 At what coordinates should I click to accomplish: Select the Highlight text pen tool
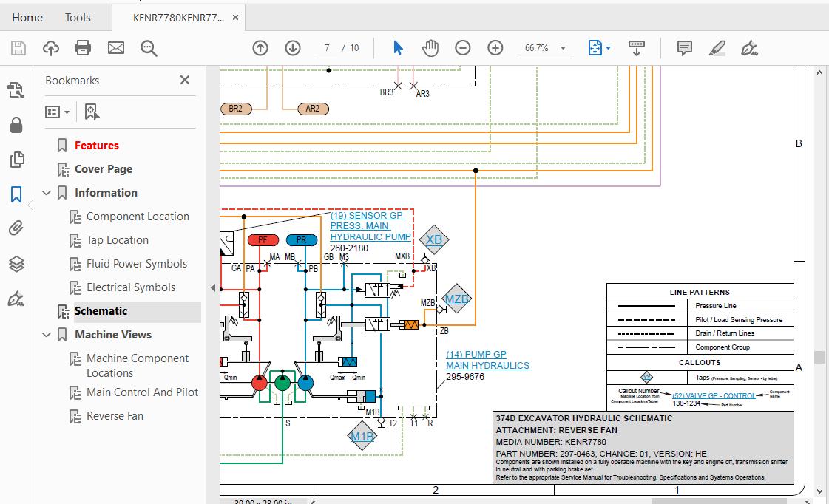[717, 48]
